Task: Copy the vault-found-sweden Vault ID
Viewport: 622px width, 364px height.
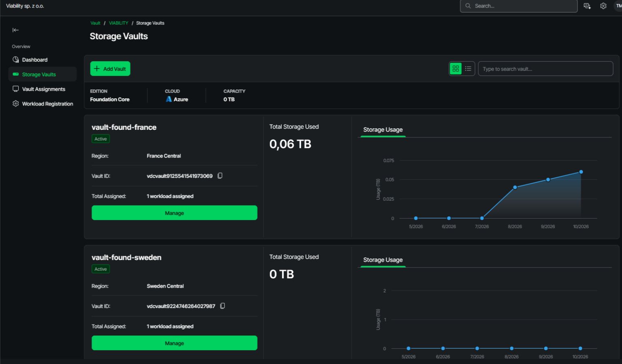Action: (222, 306)
